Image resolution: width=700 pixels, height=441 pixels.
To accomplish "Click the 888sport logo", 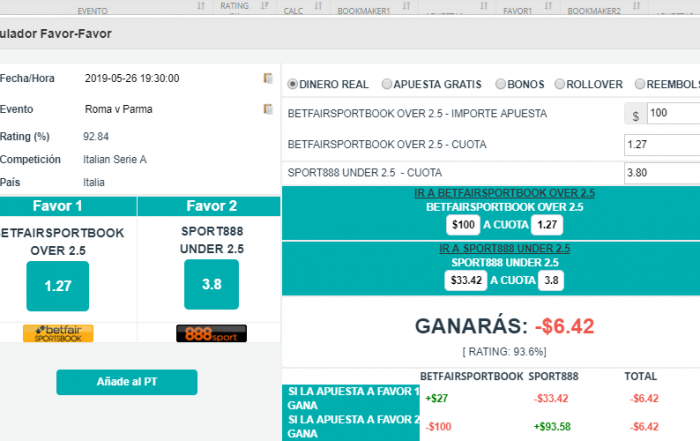I will 211,333.
